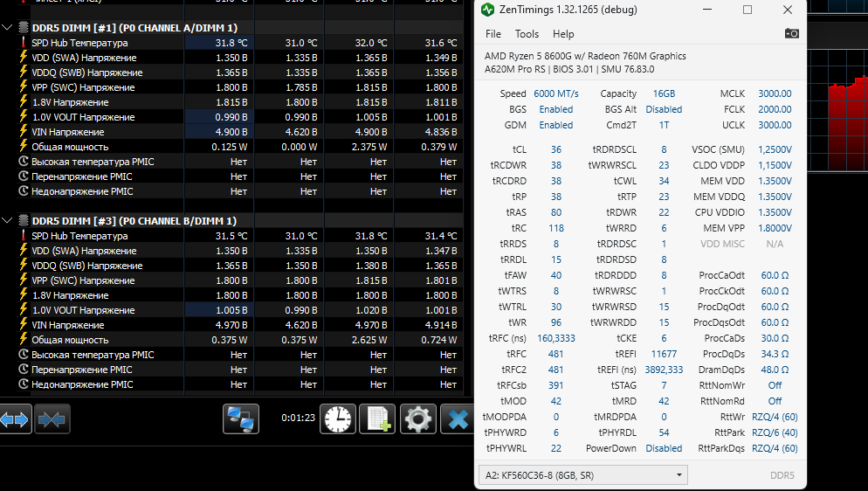This screenshot has height=491, width=868.
Task: Click the RttPark value RZQ/6 (40)
Action: click(x=775, y=432)
